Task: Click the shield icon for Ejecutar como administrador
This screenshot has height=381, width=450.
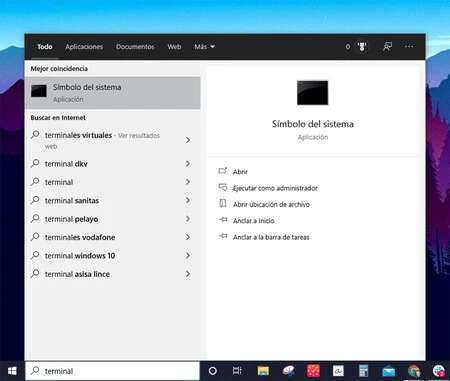Action: (x=223, y=187)
